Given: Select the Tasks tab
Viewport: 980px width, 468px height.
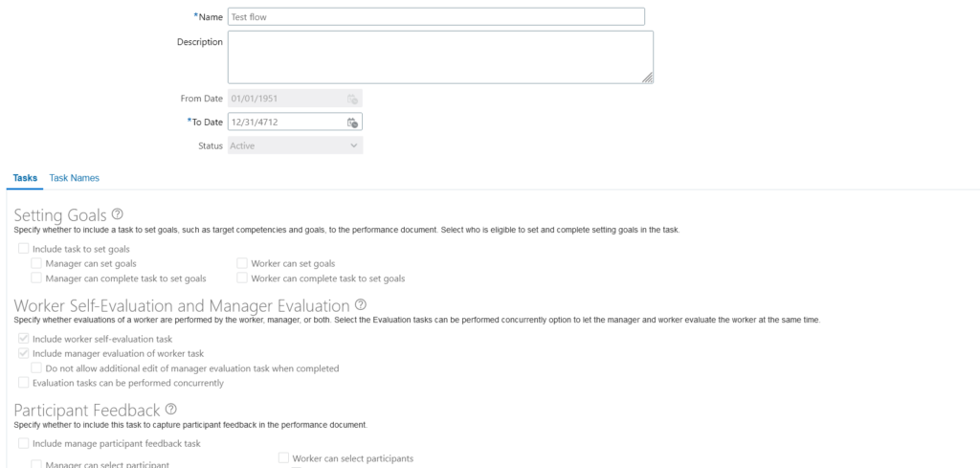Looking at the screenshot, I should coord(25,178).
